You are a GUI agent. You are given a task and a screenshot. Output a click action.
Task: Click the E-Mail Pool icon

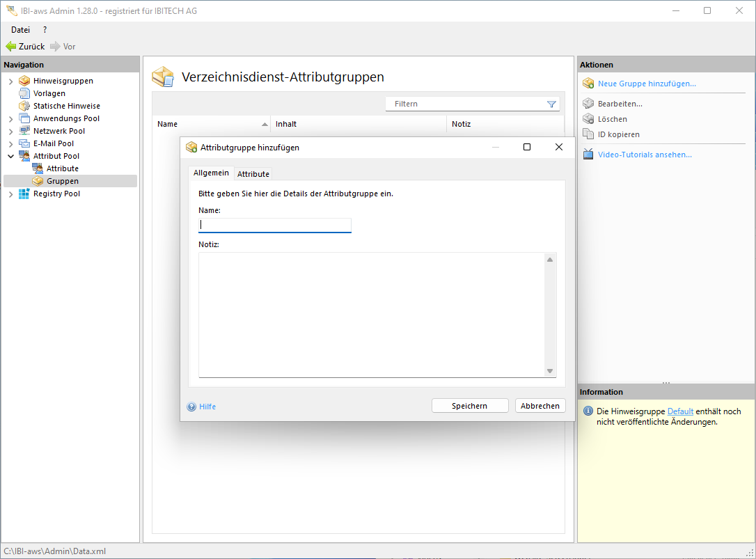[24, 143]
